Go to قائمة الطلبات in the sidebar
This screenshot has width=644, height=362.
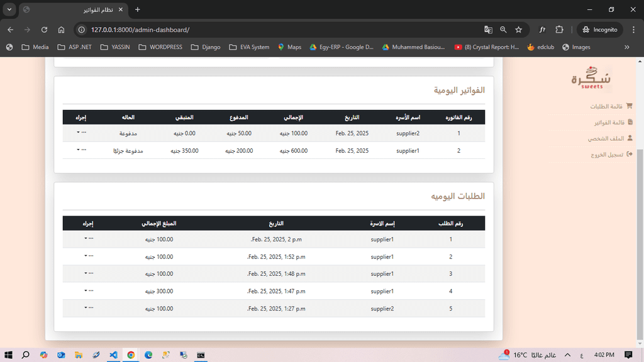pyautogui.click(x=606, y=106)
